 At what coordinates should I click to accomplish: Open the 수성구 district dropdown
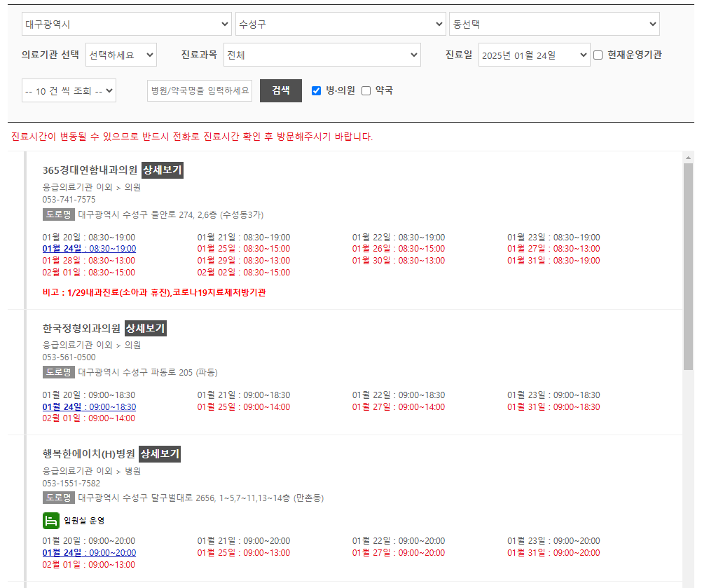[340, 24]
